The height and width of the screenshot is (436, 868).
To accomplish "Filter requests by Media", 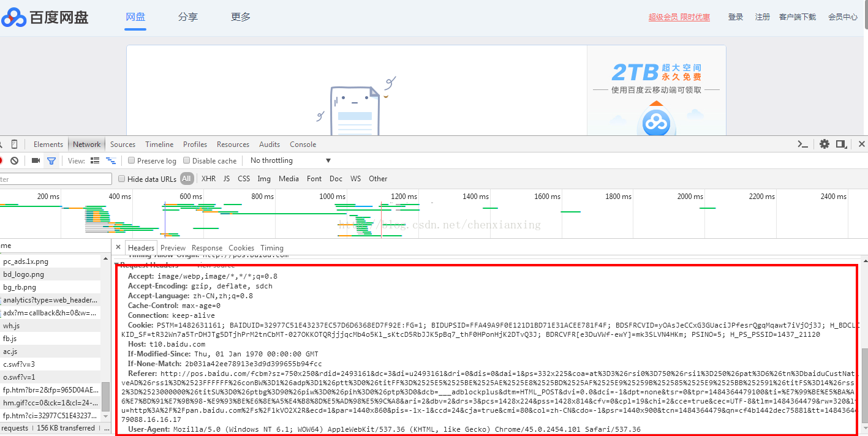I will click(289, 179).
